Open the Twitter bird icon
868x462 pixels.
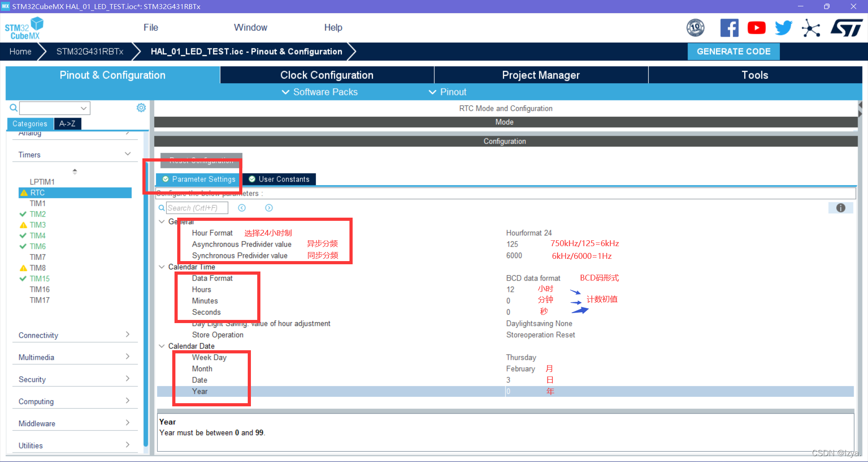(783, 28)
